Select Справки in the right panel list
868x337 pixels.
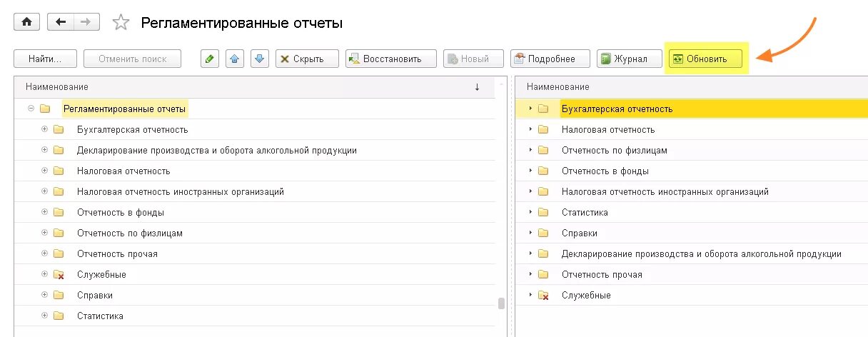click(579, 233)
